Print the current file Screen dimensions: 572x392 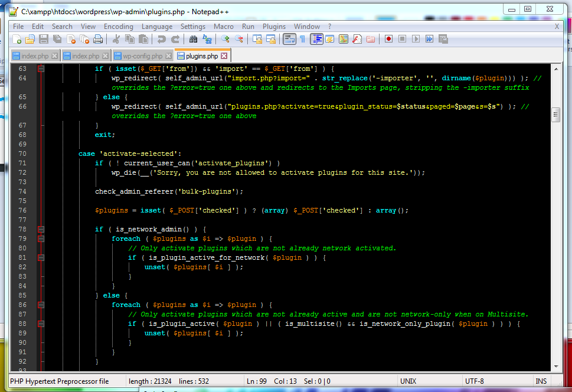click(x=98, y=39)
